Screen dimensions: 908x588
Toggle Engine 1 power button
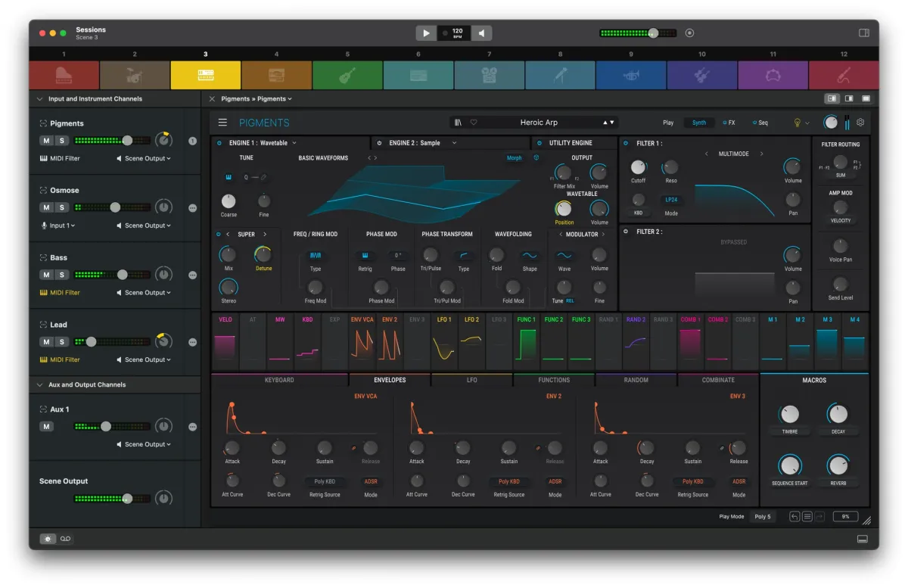[x=219, y=143]
